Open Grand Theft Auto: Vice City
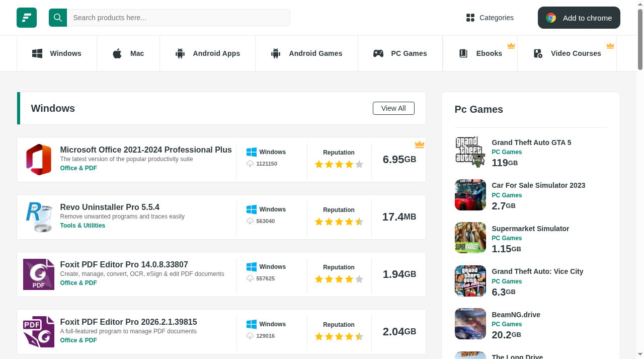The image size is (644, 359). click(x=537, y=271)
